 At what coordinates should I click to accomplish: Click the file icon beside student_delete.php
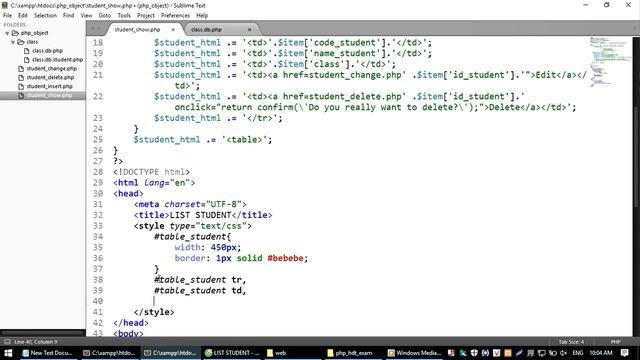21,78
